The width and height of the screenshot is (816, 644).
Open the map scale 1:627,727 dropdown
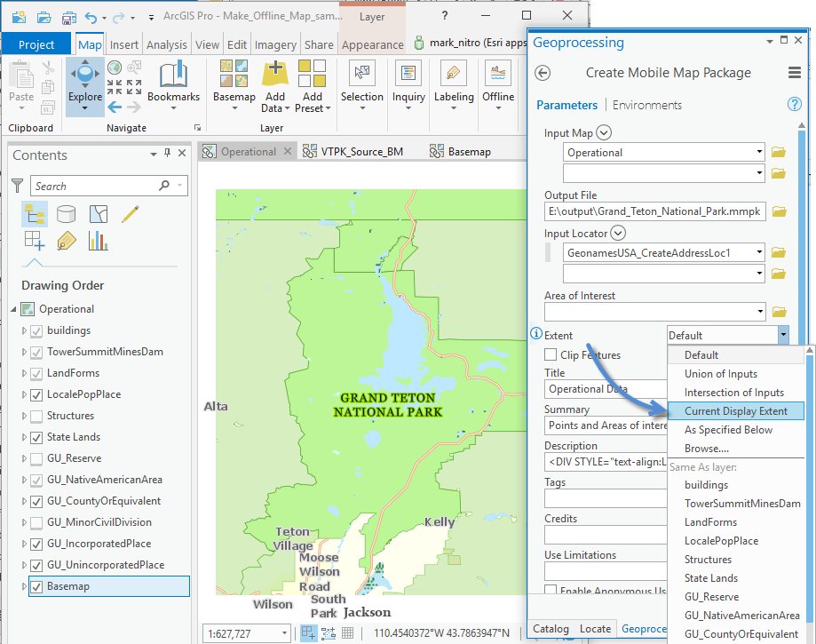coord(284,633)
